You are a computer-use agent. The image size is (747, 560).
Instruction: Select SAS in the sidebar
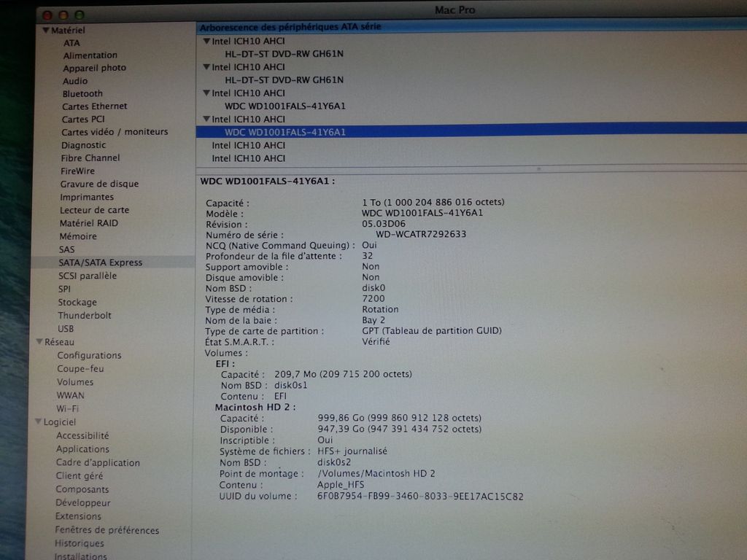click(x=66, y=249)
